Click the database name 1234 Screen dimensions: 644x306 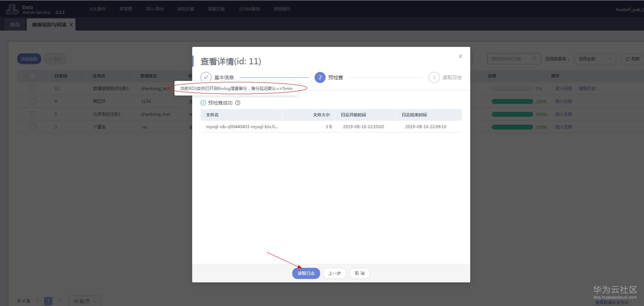(146, 101)
